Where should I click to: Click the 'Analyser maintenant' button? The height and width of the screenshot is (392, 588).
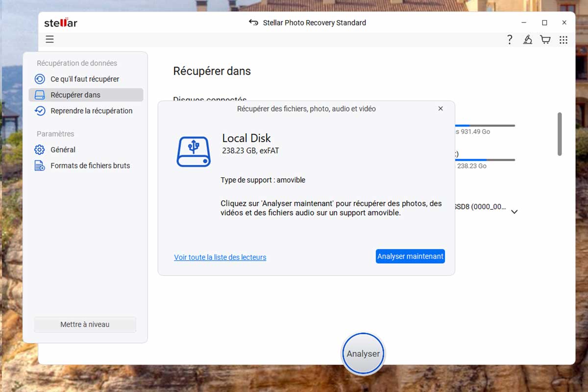pyautogui.click(x=410, y=256)
